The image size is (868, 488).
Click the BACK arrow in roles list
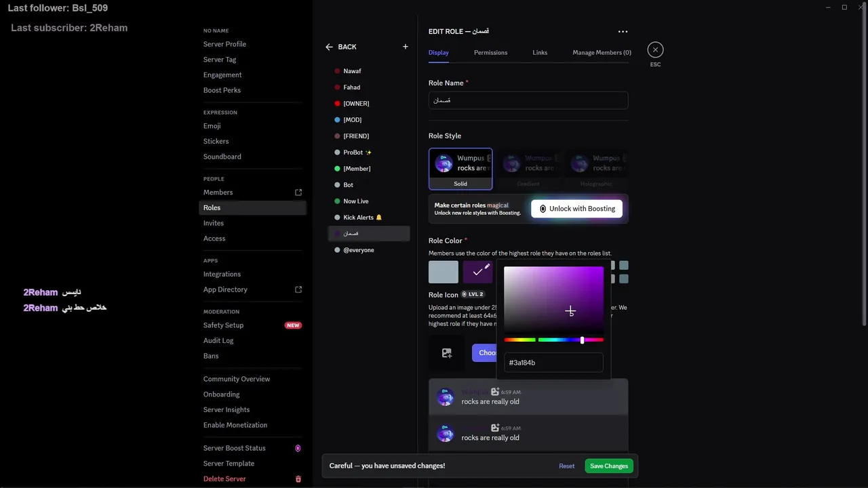[x=329, y=47]
